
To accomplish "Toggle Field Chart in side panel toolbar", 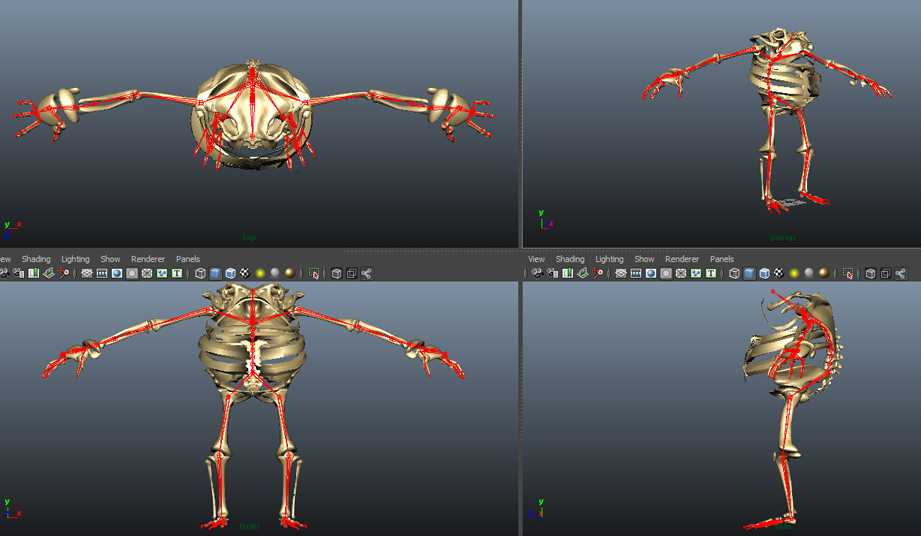I will tap(681, 273).
